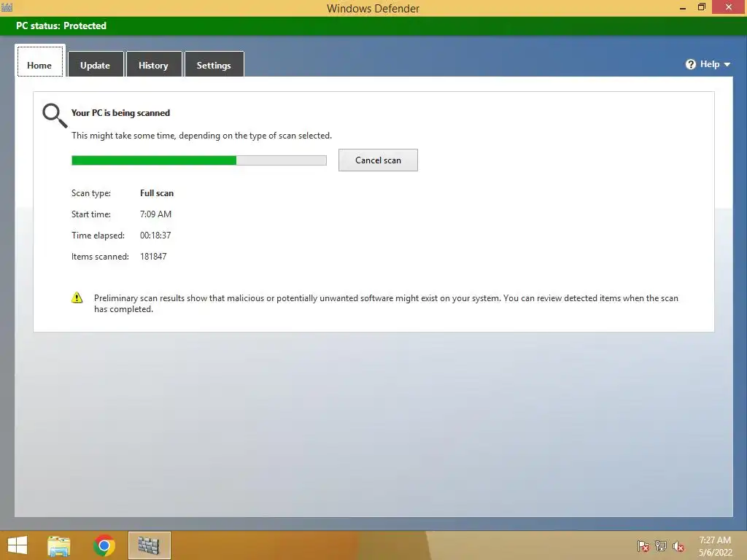Screen dimensions: 747x560
Task: Close the Windows Defender window
Action: (729, 7)
